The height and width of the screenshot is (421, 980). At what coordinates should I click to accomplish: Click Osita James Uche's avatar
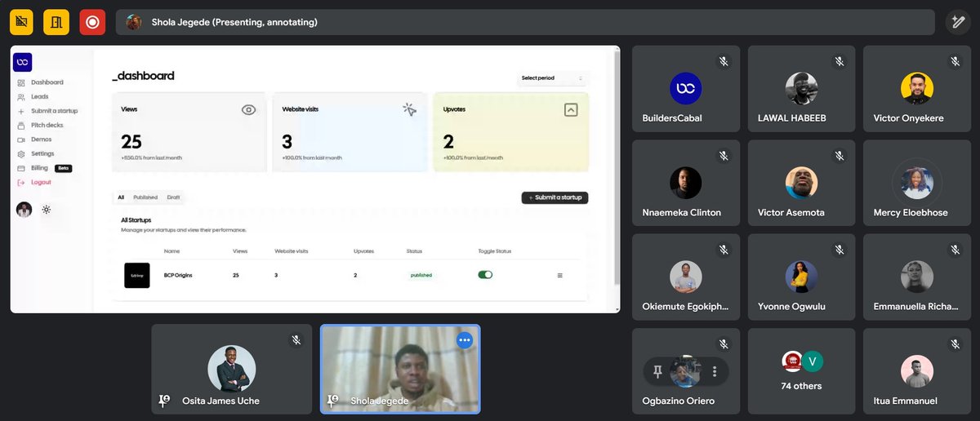coord(231,369)
